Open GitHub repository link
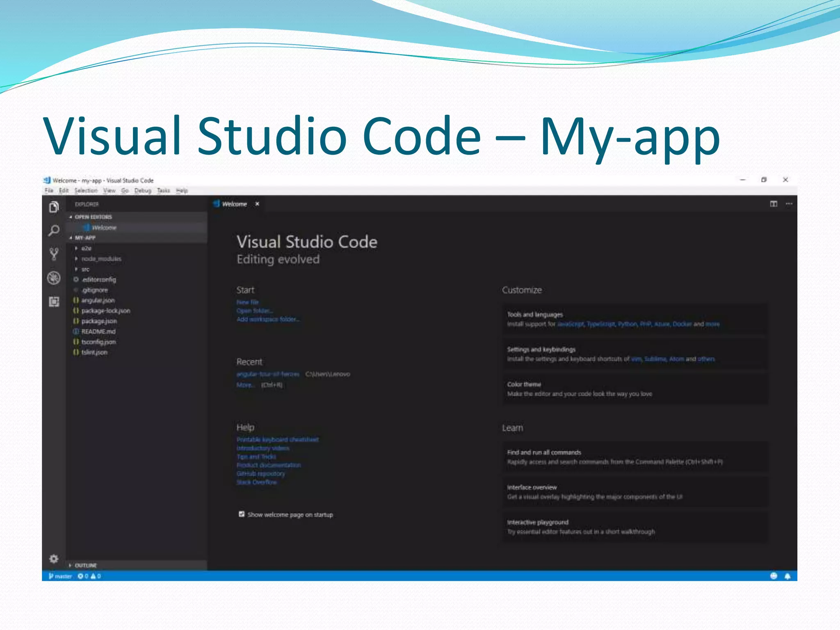The width and height of the screenshot is (840, 630). point(260,474)
